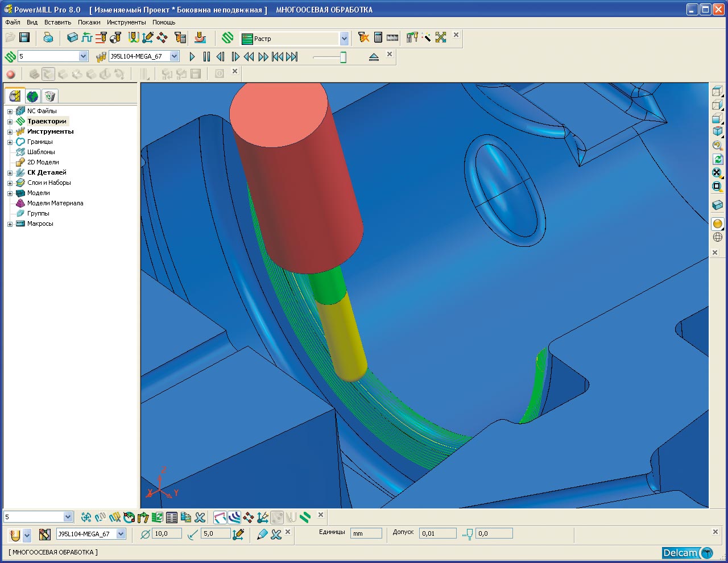This screenshot has width=728, height=563.
Task: Toggle the draw toolpath leads button
Action: pos(220,517)
